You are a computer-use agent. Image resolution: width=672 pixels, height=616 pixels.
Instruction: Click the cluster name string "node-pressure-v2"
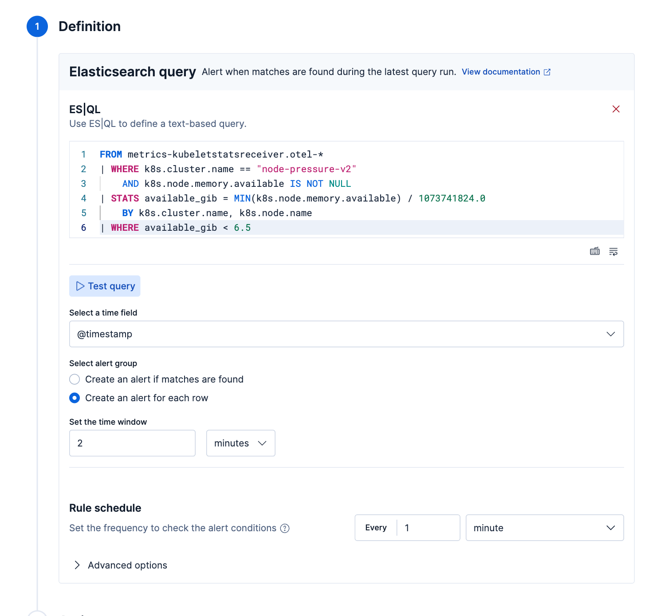point(307,169)
